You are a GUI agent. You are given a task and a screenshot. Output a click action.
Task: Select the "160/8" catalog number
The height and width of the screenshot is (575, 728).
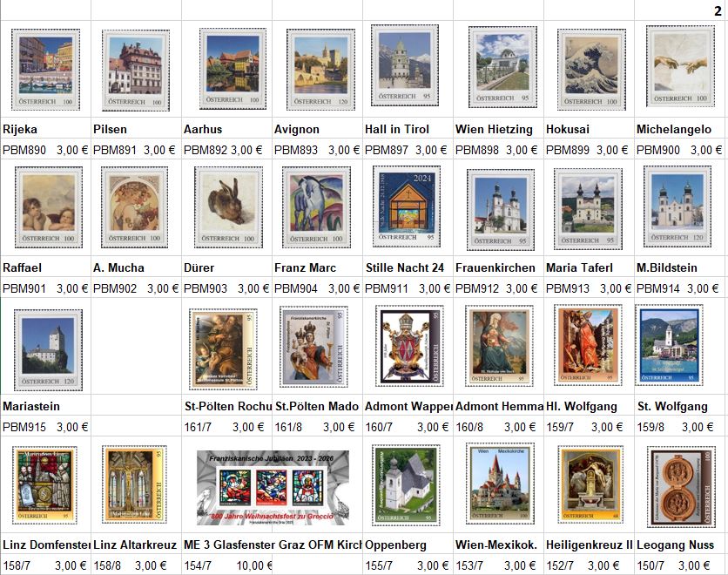tap(469, 427)
